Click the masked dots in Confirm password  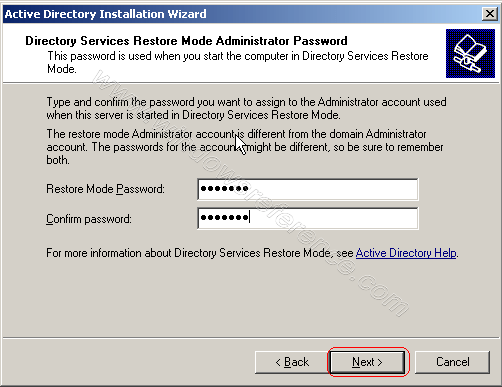point(224,218)
